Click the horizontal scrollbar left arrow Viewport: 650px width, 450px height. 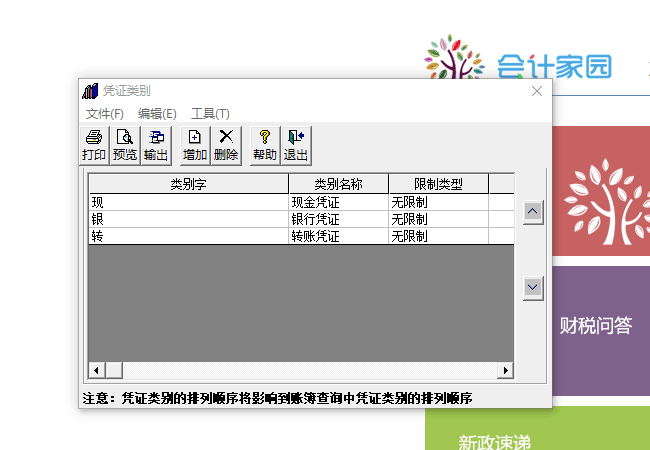pyautogui.click(x=97, y=370)
